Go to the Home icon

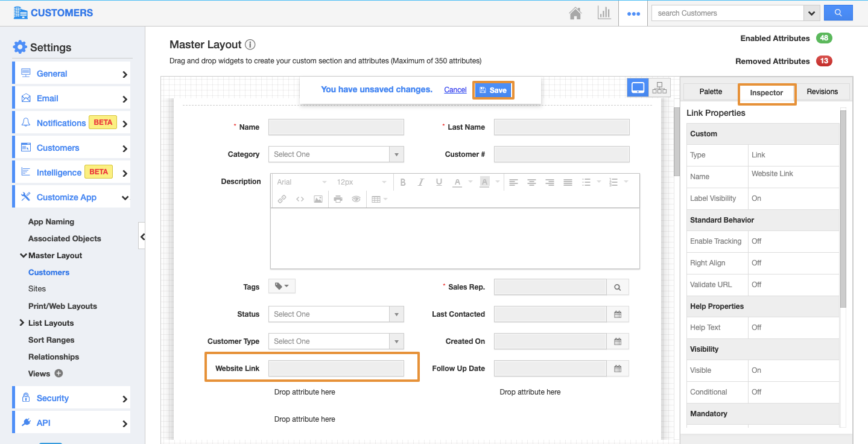(x=575, y=13)
